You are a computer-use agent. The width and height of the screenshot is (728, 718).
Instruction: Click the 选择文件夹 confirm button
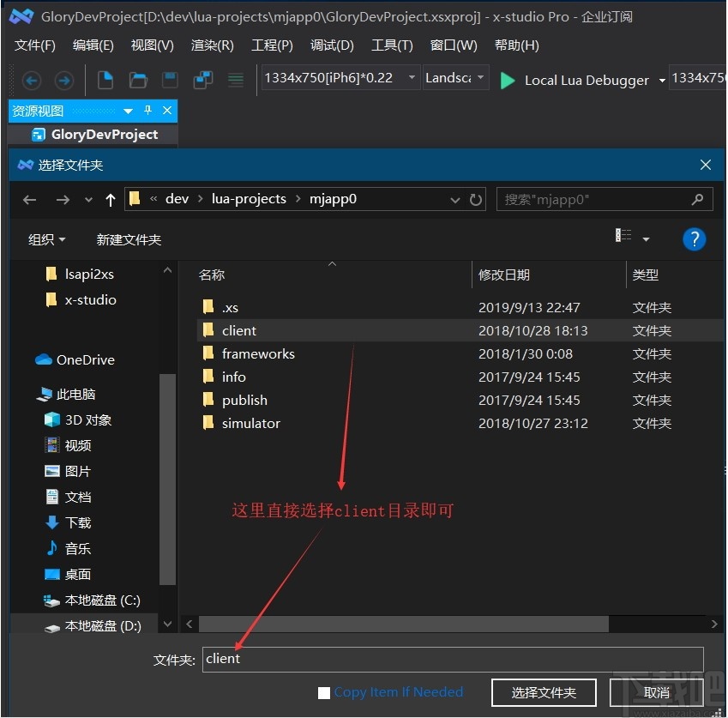[x=544, y=692]
